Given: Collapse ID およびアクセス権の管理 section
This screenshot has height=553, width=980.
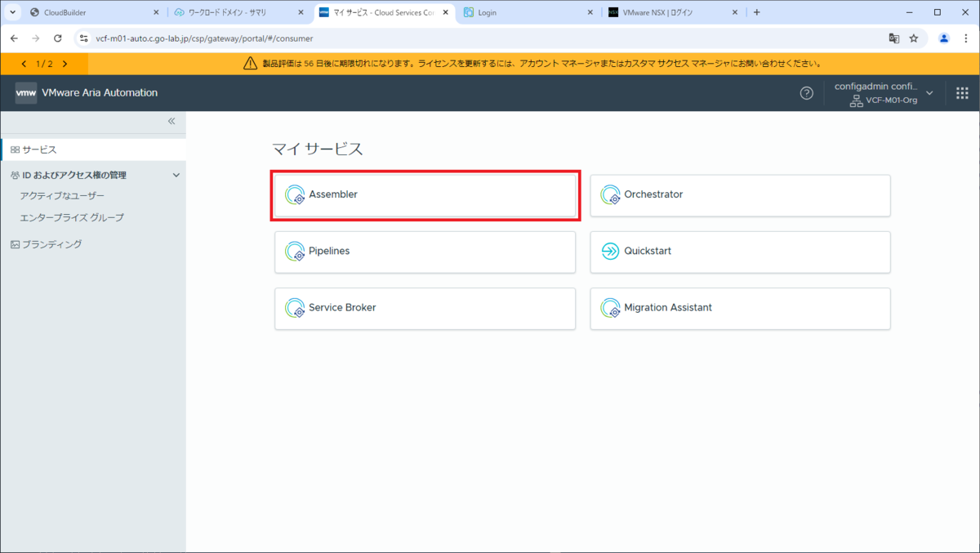Looking at the screenshot, I should pyautogui.click(x=176, y=175).
